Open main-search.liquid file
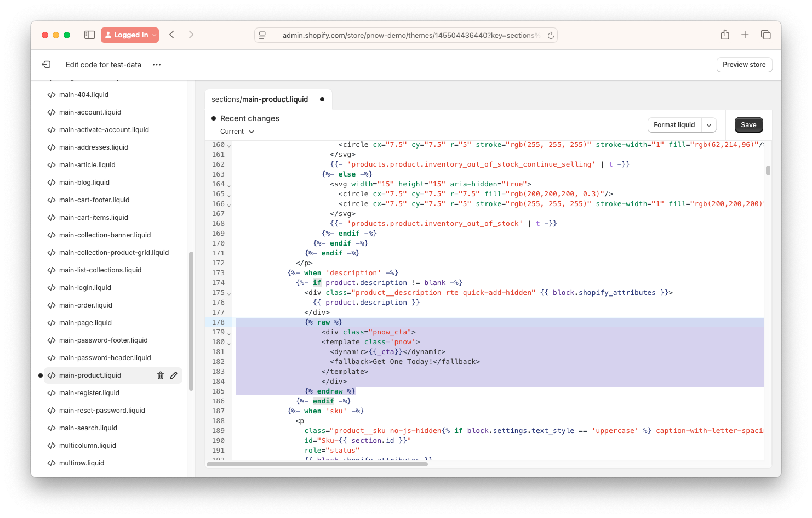The width and height of the screenshot is (812, 518). (x=88, y=428)
